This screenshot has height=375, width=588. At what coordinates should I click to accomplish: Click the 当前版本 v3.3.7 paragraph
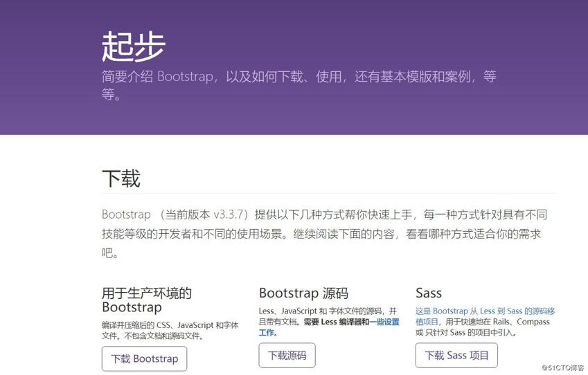tap(324, 234)
